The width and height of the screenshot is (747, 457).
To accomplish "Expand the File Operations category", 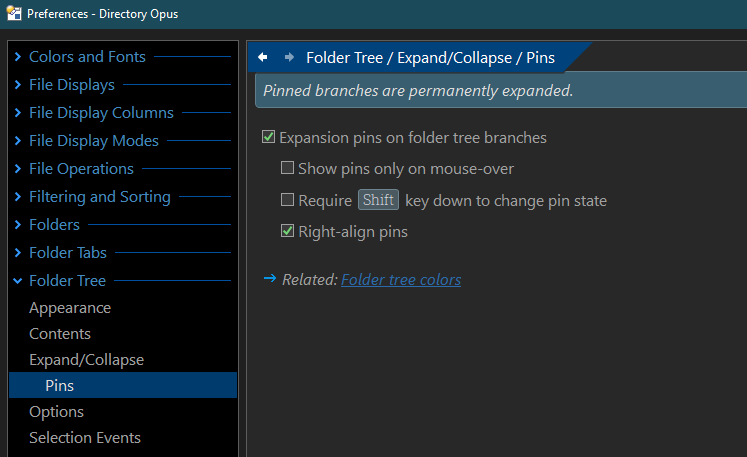I will (x=18, y=169).
